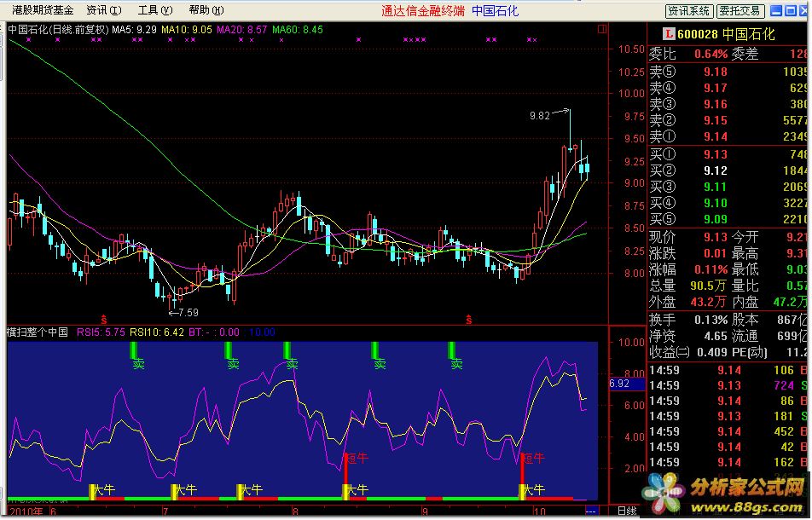Click the 6.92 indicator value box
The width and height of the screenshot is (812, 520).
click(627, 384)
